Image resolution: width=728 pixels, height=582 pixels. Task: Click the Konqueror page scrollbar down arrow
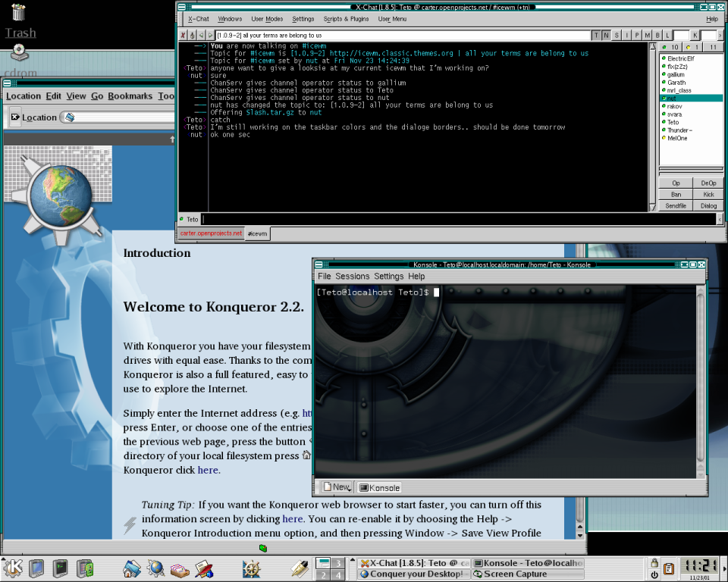pyautogui.click(x=579, y=535)
